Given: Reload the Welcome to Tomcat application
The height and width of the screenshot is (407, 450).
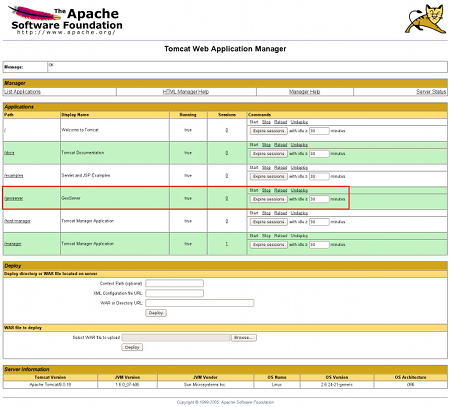Looking at the screenshot, I should [280, 122].
